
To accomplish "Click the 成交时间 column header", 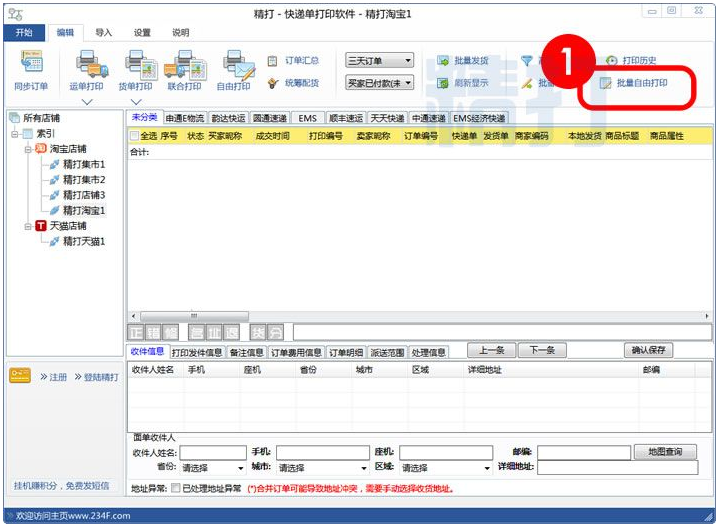I will 272,136.
